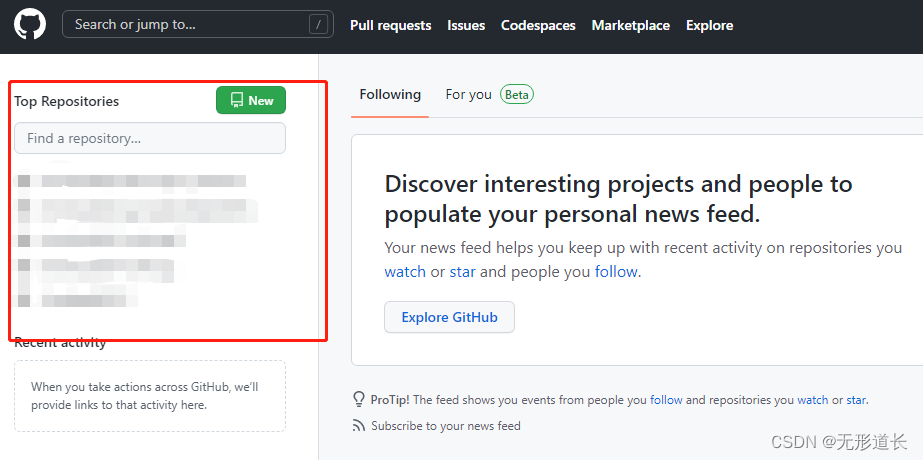This screenshot has height=460, width=923.
Task: Open Explore in the header
Action: tap(709, 25)
